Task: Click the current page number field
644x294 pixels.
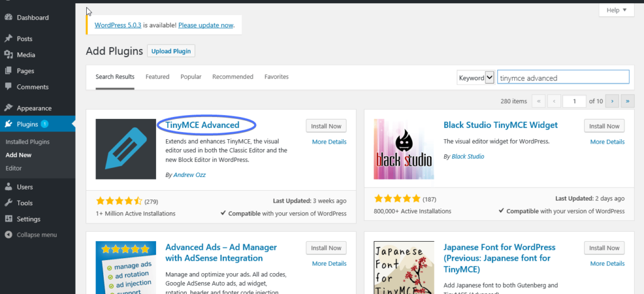Action: click(574, 101)
